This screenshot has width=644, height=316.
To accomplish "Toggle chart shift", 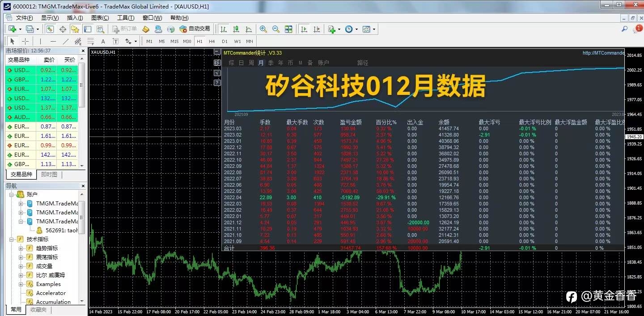I will click(x=317, y=29).
